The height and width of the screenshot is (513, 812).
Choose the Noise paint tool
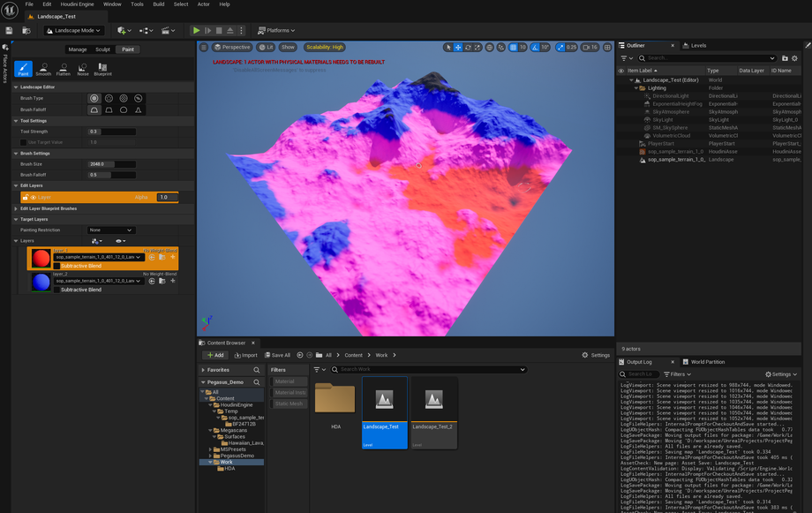point(83,69)
